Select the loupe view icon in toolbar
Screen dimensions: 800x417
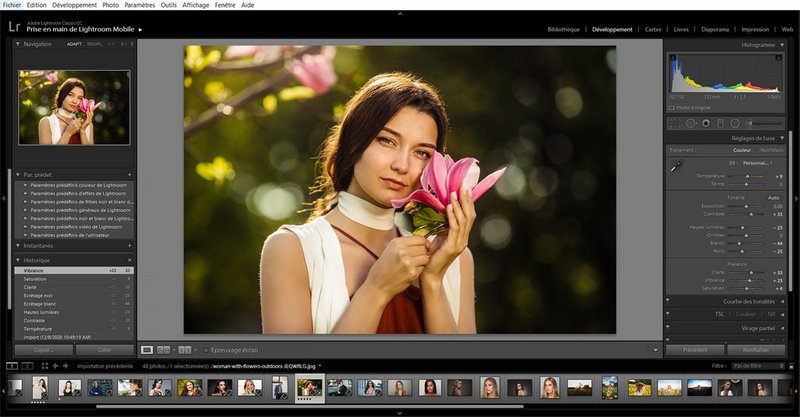click(x=147, y=350)
